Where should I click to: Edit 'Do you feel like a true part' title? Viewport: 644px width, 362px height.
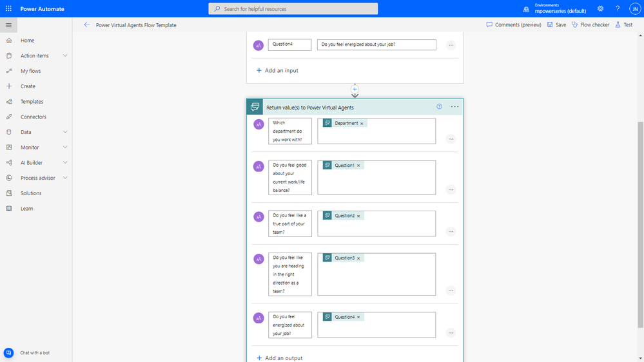290,224
